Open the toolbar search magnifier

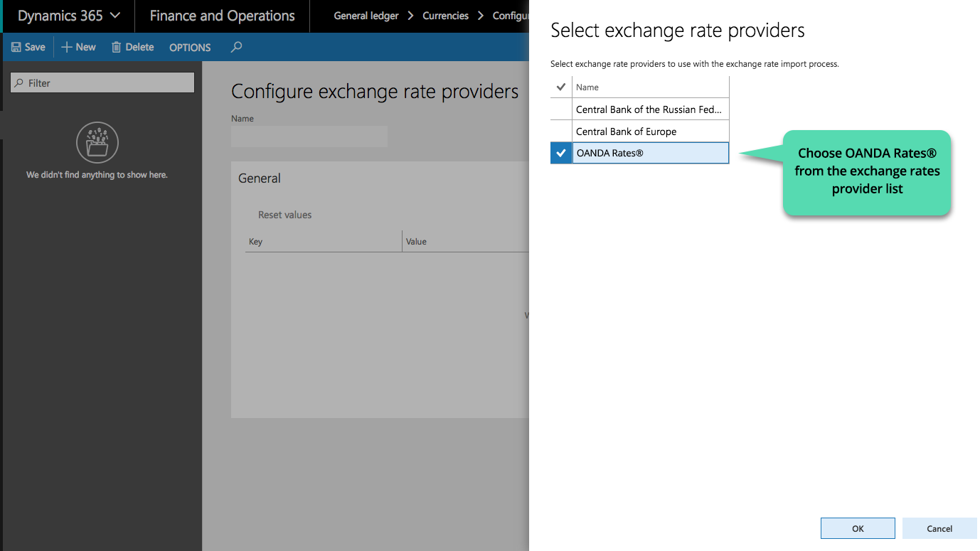click(x=237, y=47)
